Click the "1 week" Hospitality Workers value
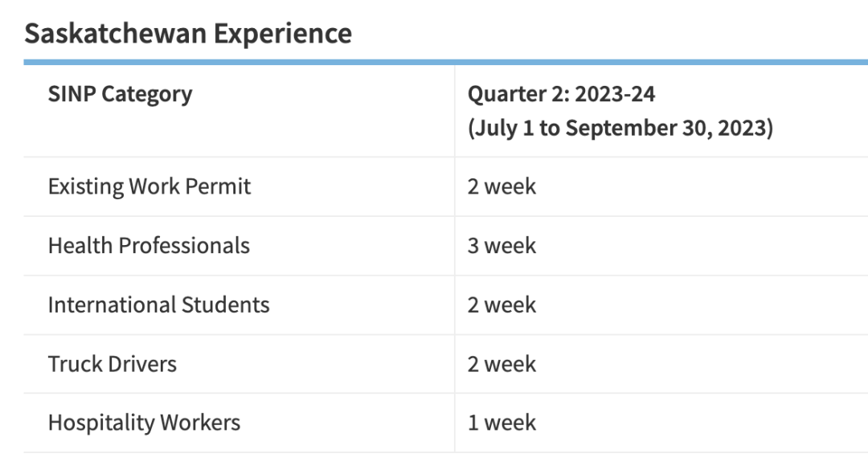This screenshot has height=462, width=868. pyautogui.click(x=502, y=422)
